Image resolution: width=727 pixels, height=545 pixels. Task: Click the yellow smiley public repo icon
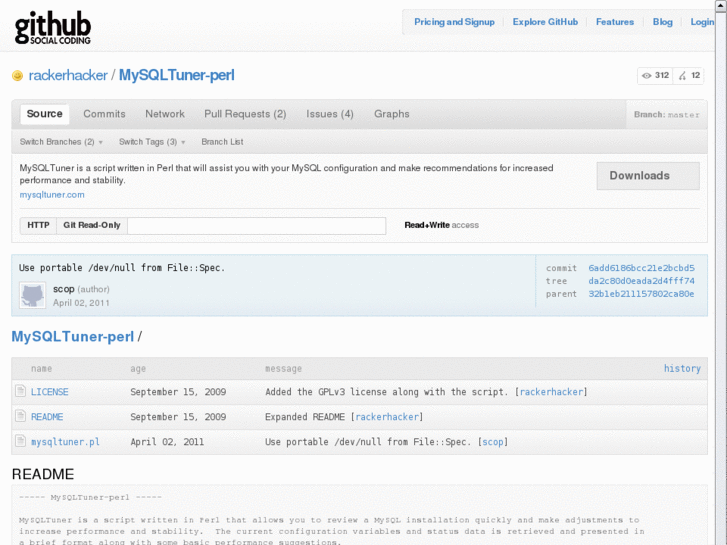tap(17, 76)
